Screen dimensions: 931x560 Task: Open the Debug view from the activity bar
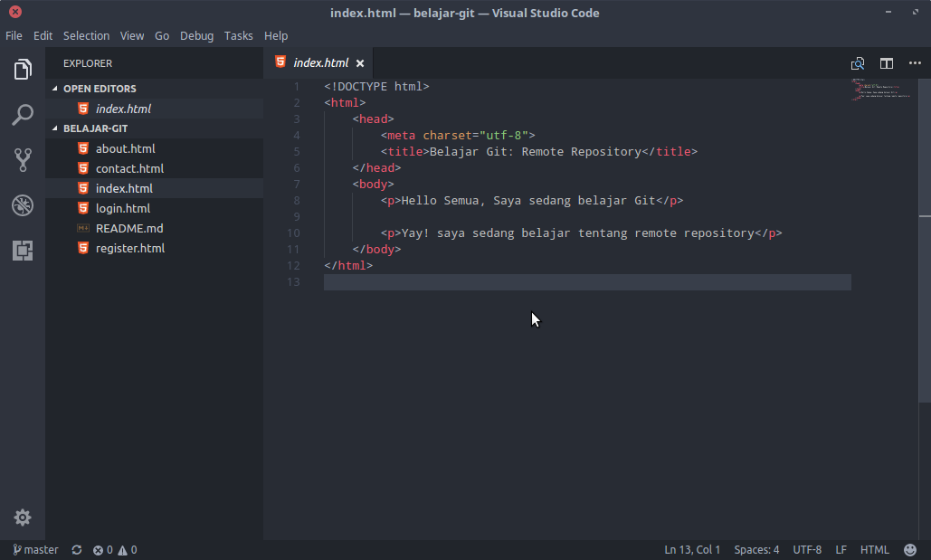[x=22, y=205]
